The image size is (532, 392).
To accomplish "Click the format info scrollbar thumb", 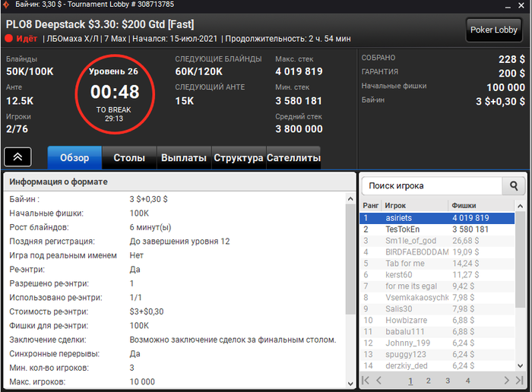I will tap(350, 259).
